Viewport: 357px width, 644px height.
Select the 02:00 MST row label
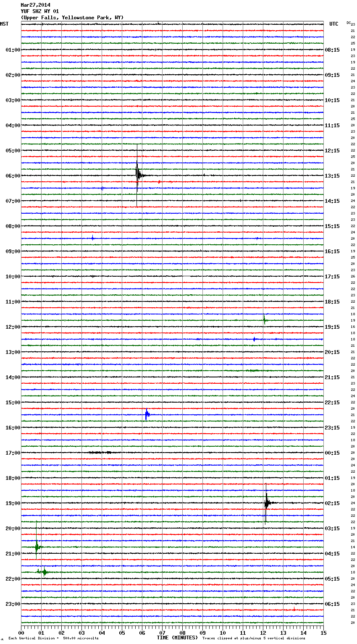pos(13,75)
